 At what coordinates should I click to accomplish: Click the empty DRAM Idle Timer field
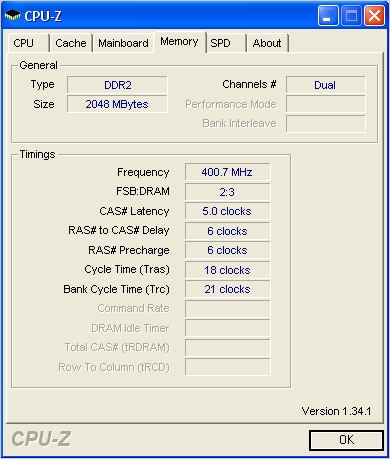[x=227, y=328]
